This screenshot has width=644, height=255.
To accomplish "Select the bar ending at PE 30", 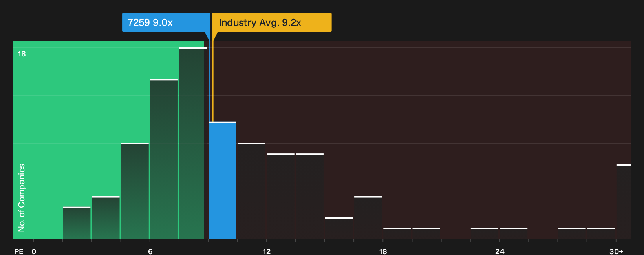I will pyautogui.click(x=601, y=233).
